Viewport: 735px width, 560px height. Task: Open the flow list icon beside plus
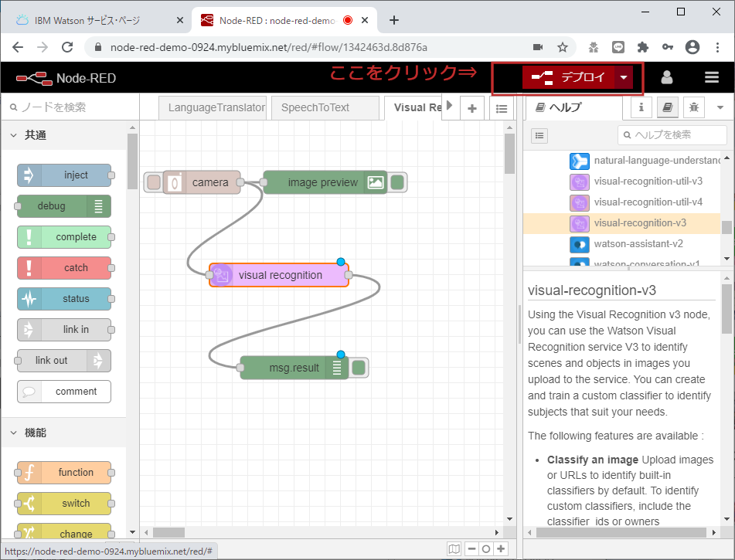[x=502, y=107]
